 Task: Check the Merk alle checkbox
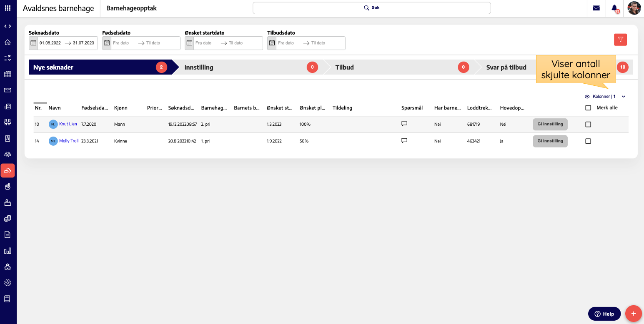(x=588, y=108)
